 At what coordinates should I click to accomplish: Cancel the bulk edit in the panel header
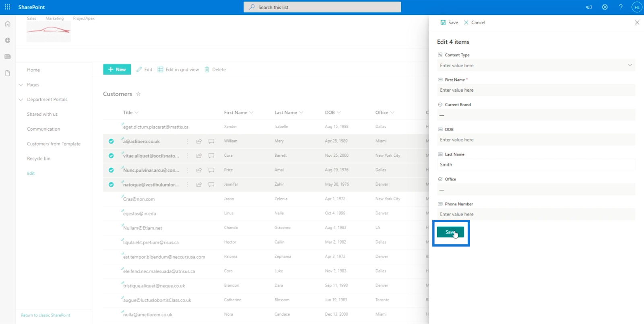coord(475,23)
